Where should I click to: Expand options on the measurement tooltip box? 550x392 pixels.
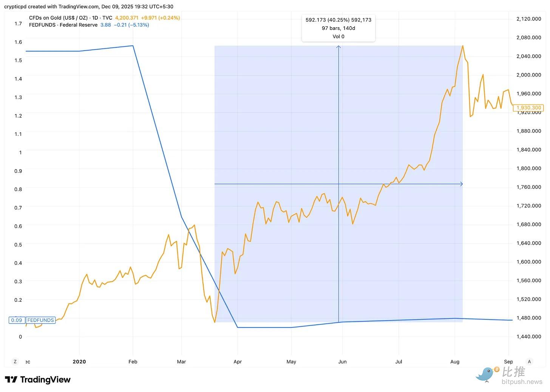pyautogui.click(x=338, y=28)
